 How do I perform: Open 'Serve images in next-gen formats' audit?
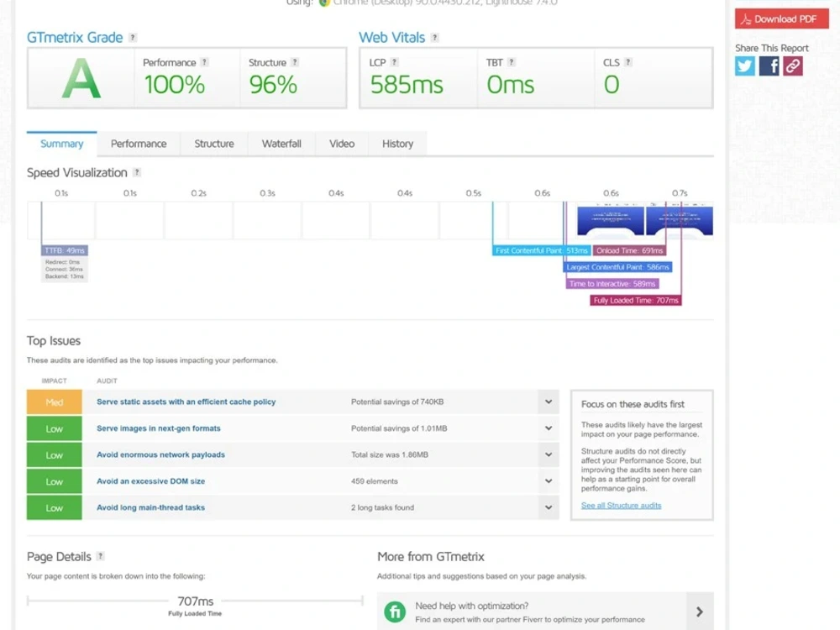tap(159, 428)
